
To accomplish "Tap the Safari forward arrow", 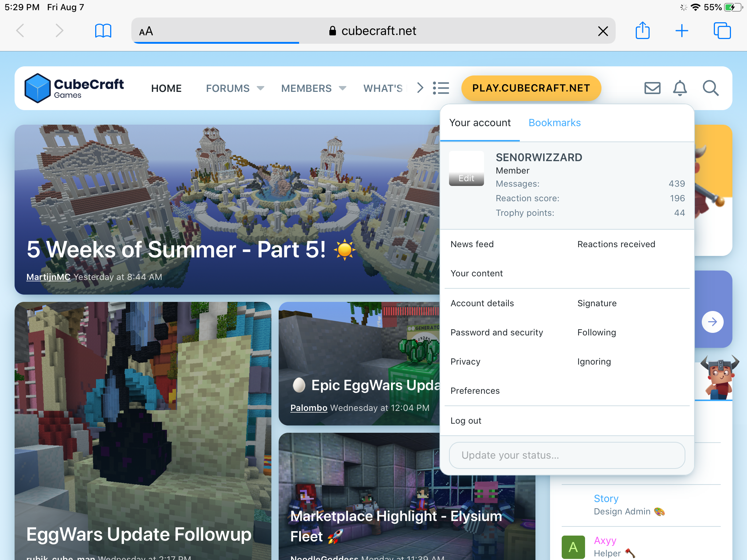I will click(x=59, y=31).
